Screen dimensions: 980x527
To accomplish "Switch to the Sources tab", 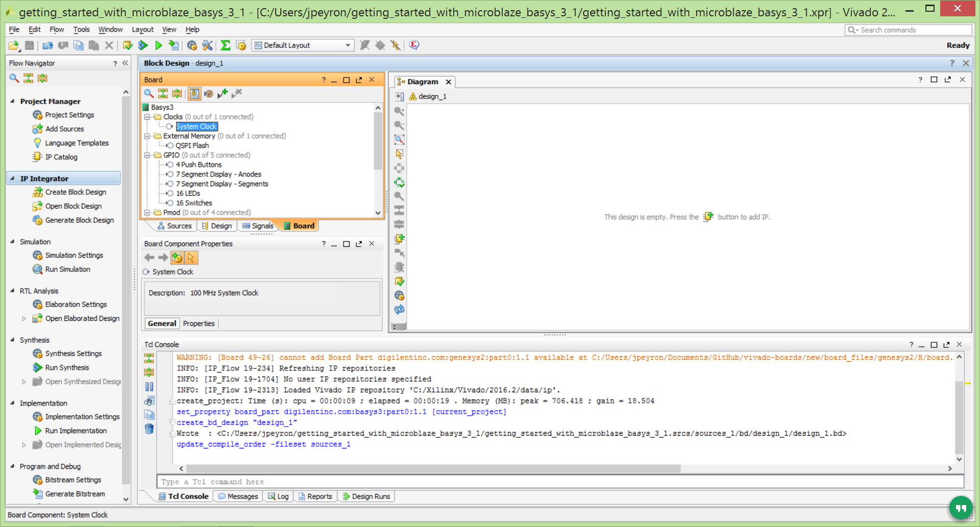I will pos(175,226).
